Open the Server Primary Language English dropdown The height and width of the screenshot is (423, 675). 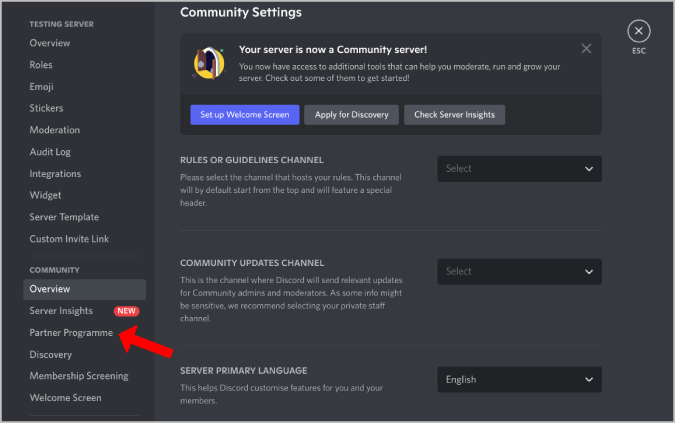point(520,380)
